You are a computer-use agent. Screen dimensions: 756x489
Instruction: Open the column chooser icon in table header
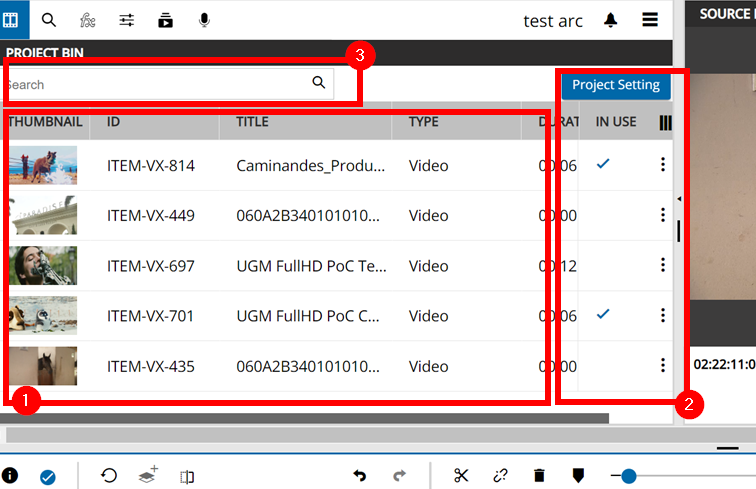point(666,122)
